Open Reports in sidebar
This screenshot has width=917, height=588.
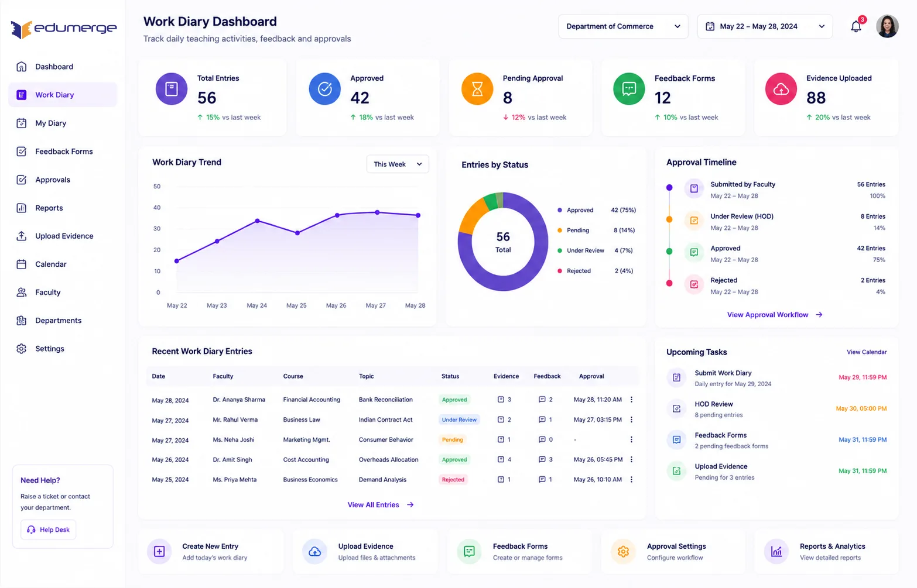tap(63, 208)
